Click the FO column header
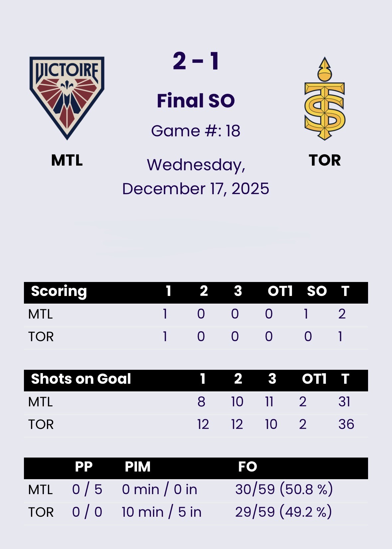Screen dimensions: 392x549 [x=247, y=467]
